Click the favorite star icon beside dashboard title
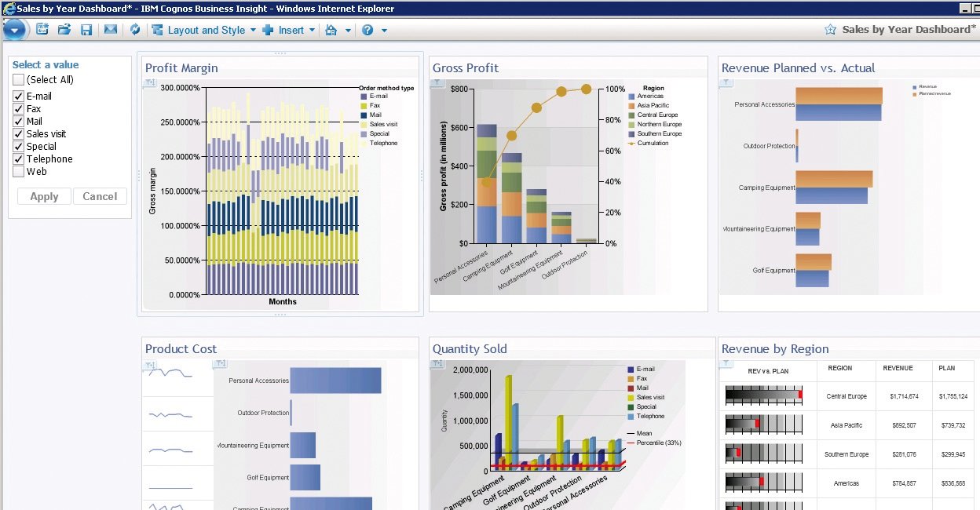Image resolution: width=980 pixels, height=510 pixels. click(x=830, y=30)
